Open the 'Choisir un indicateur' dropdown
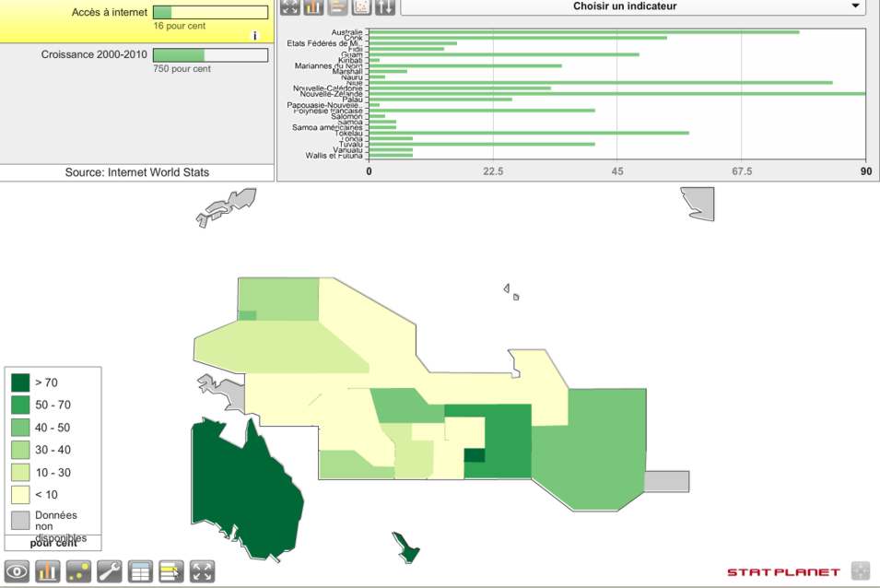The width and height of the screenshot is (880, 588). [625, 7]
